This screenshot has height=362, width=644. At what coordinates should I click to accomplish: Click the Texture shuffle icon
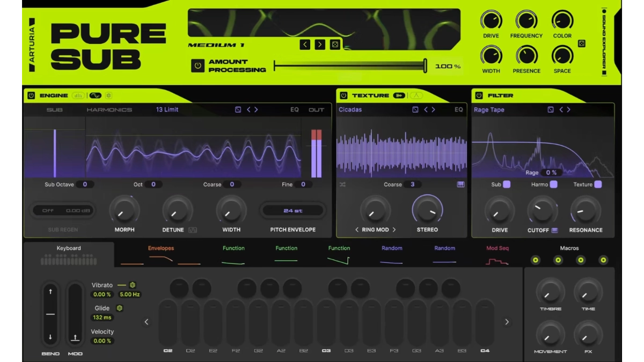[342, 184]
